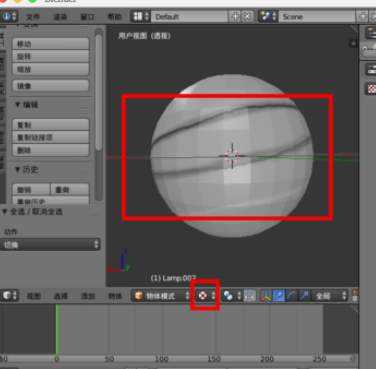Open the 窗口 menu
Viewport: 376px width, 369px height.
point(87,17)
